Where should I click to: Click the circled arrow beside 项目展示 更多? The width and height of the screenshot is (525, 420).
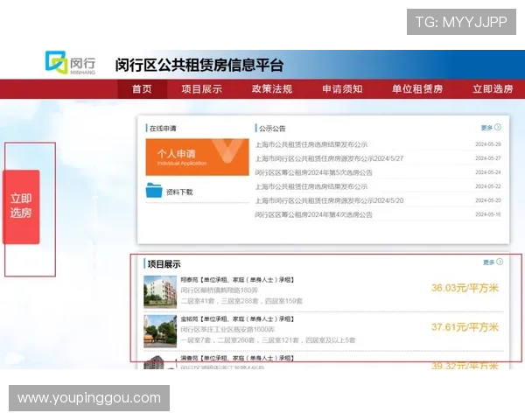coord(500,262)
